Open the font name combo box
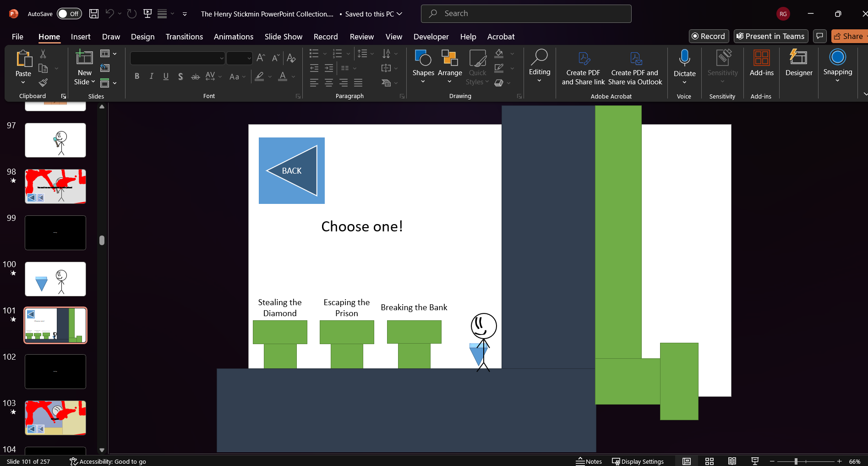Viewport: 868px width, 466px height. pos(178,58)
